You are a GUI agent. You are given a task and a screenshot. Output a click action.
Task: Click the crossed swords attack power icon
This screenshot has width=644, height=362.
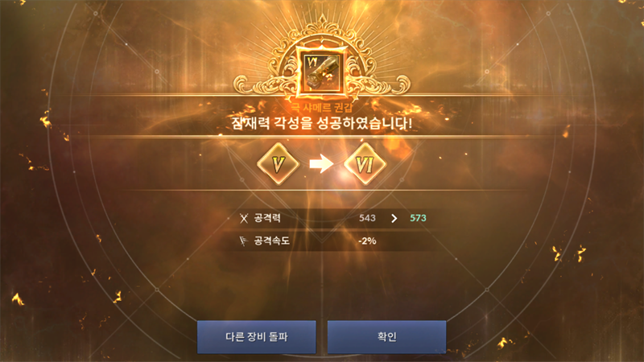244,218
